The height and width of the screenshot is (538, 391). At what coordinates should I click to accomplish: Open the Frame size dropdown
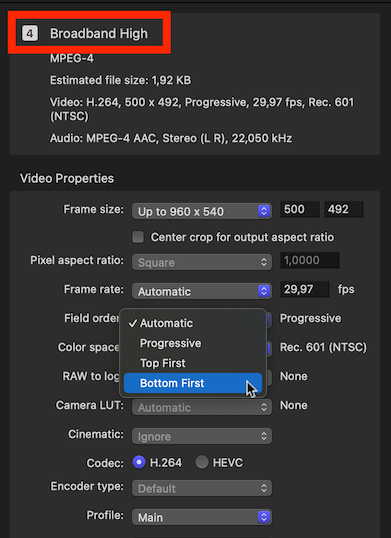[202, 211]
